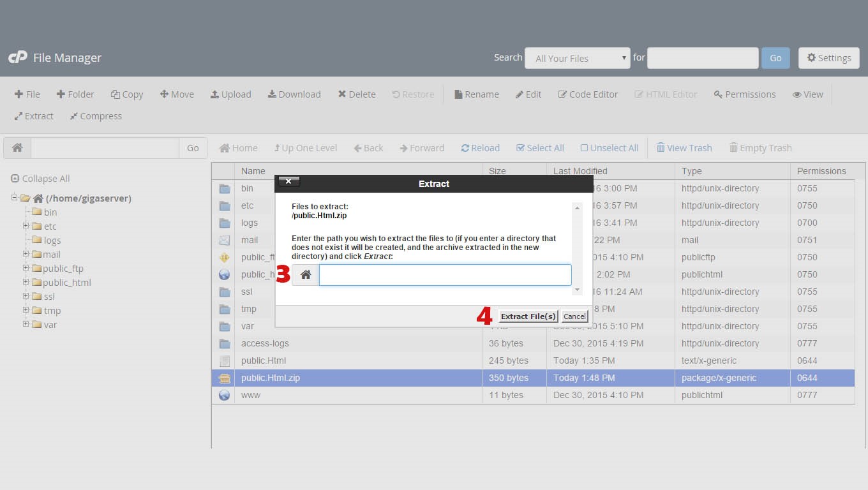Sort by the Permissions column header
Screen dimensions: 868x490
(822, 171)
